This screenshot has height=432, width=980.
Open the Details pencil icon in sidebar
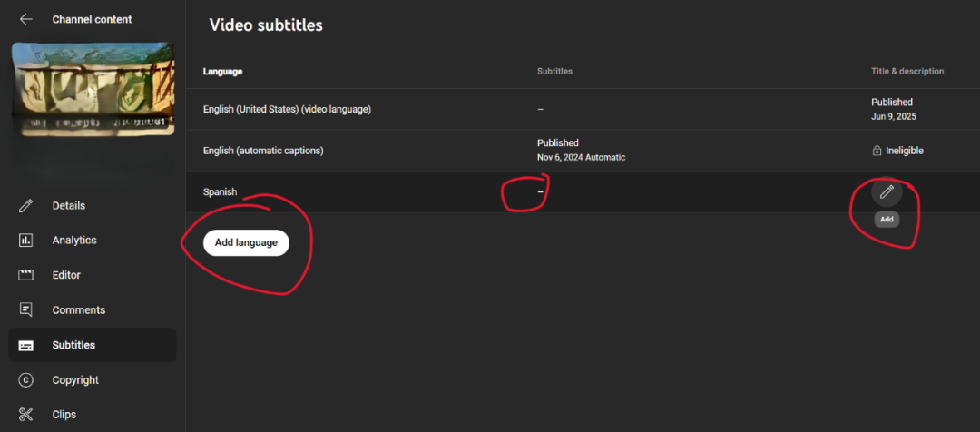(x=26, y=206)
